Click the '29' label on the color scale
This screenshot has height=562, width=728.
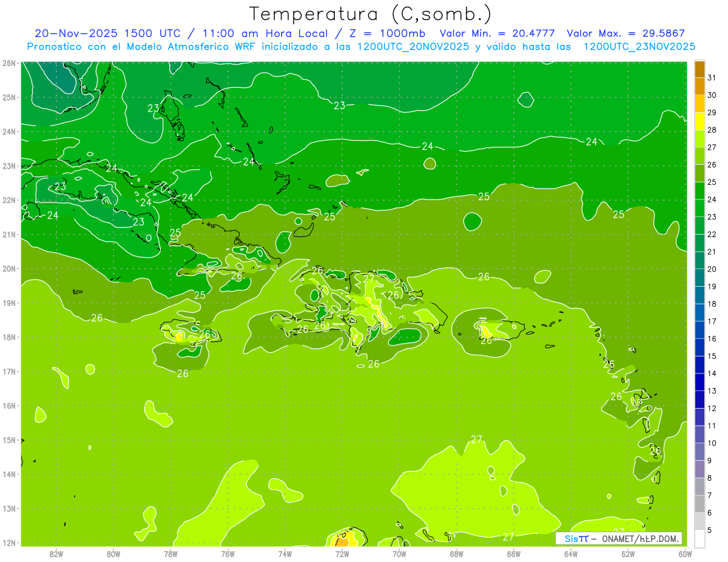[712, 113]
